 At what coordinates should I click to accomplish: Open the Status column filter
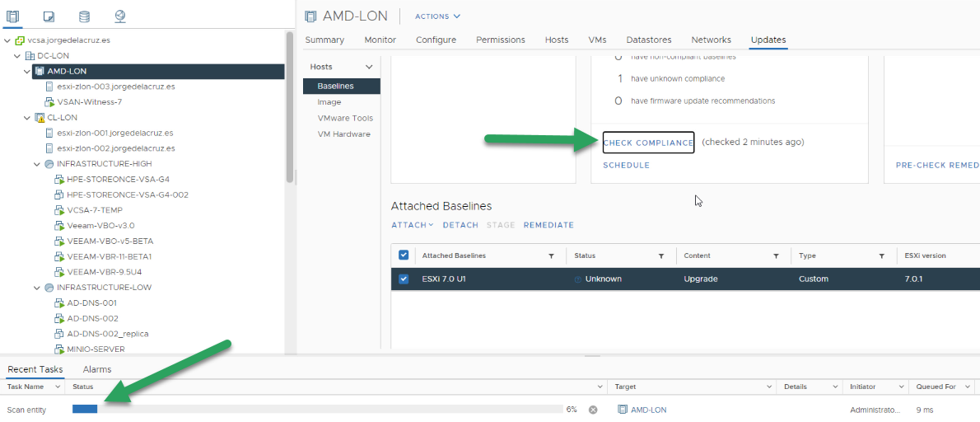coord(660,256)
